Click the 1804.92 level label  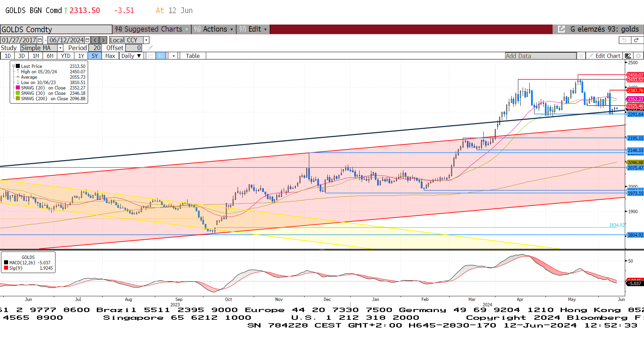(635, 235)
